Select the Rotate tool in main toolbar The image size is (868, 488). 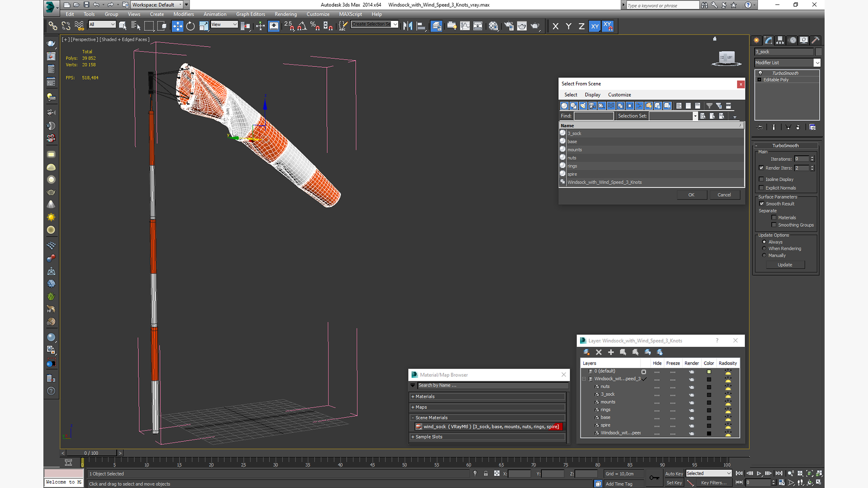(190, 26)
